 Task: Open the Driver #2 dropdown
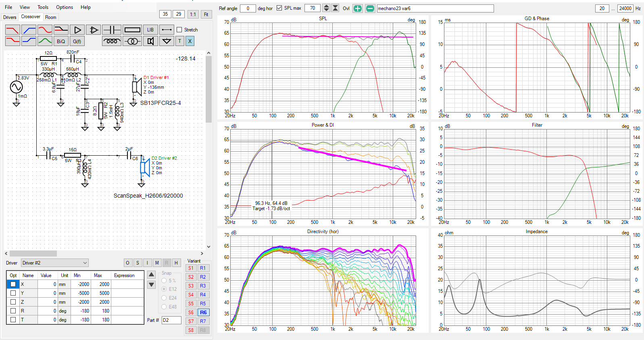(x=54, y=263)
